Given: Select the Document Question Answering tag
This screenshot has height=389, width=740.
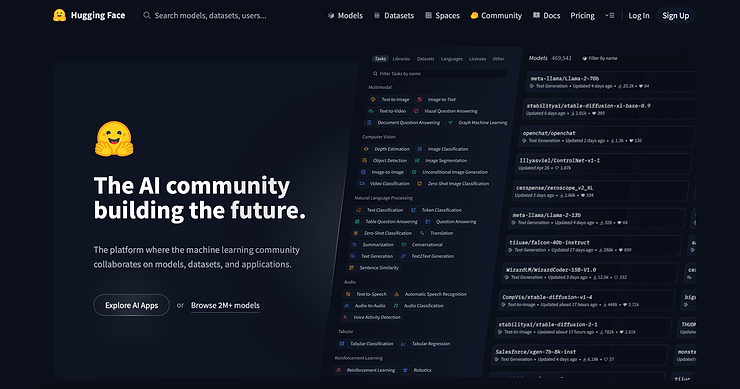Looking at the screenshot, I should [404, 122].
